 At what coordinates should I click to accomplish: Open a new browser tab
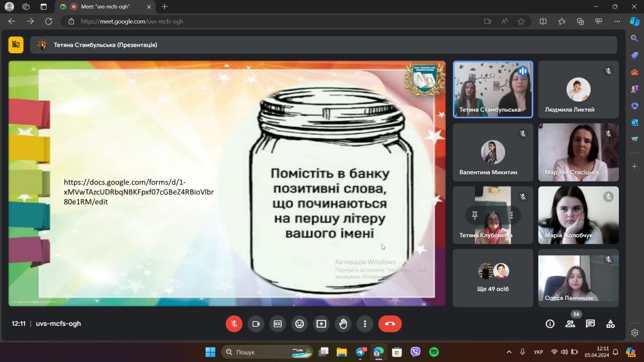coord(165,7)
